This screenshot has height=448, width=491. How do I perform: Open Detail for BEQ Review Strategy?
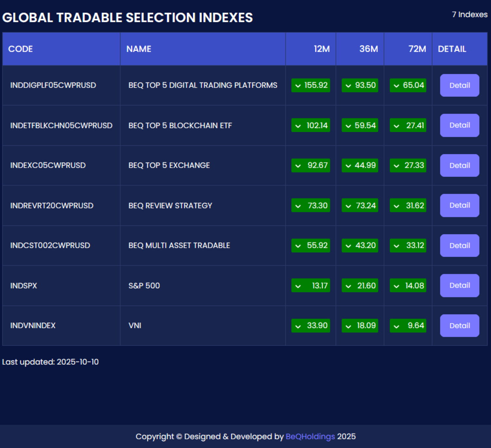[x=459, y=205]
